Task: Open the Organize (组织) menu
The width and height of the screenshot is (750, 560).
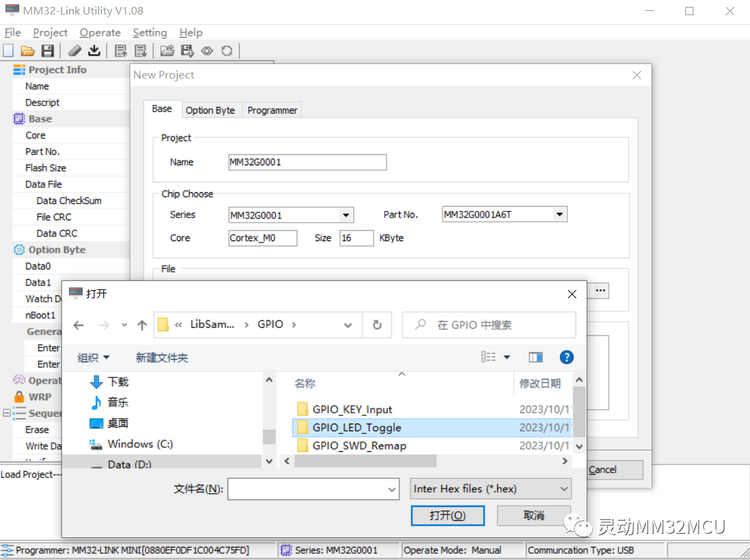Action: [94, 357]
